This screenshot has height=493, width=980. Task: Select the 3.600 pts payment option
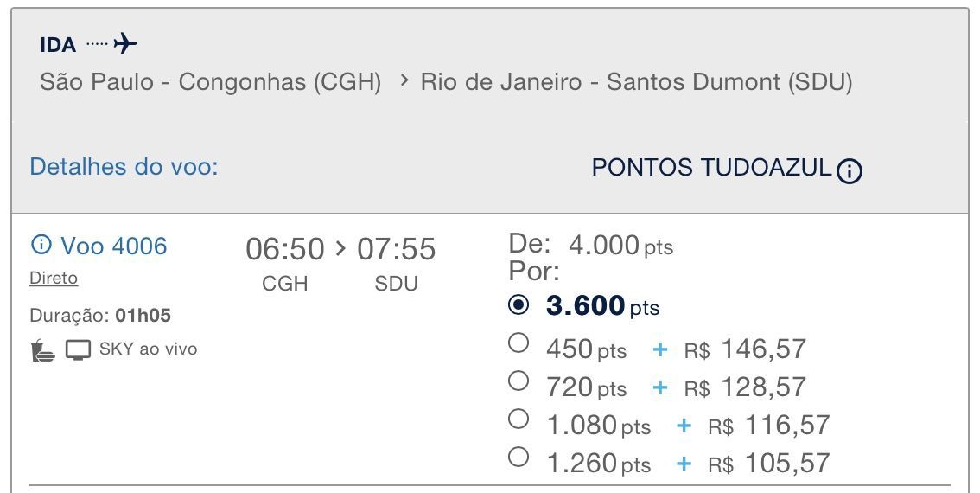[x=519, y=304]
